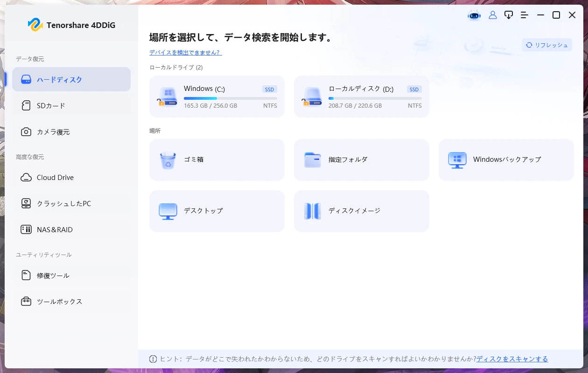The width and height of the screenshot is (588, 373).
Task: Open ツールボックス in the sidebar
Action: coord(71,301)
